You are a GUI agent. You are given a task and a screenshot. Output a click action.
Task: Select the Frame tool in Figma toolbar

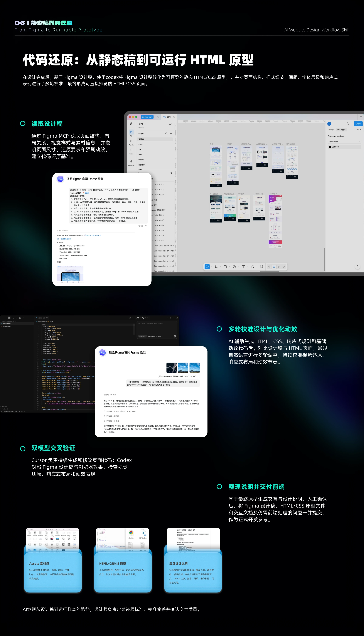[216, 267]
